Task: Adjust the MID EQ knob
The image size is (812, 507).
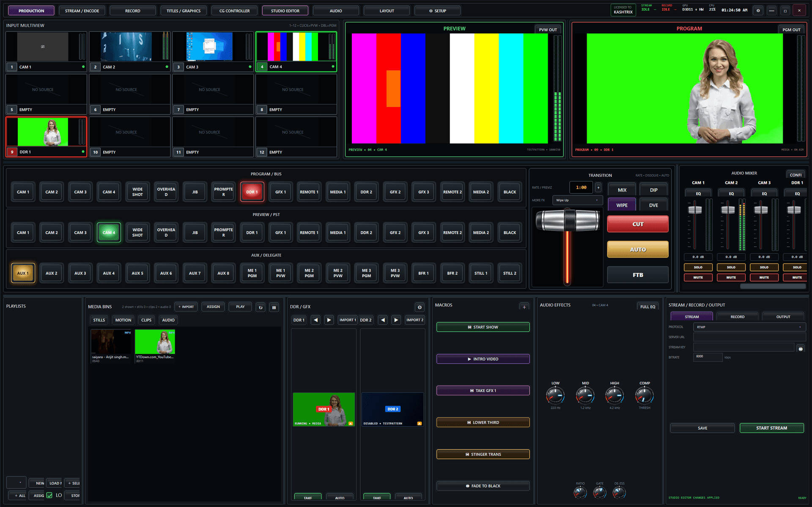Action: coord(585,396)
